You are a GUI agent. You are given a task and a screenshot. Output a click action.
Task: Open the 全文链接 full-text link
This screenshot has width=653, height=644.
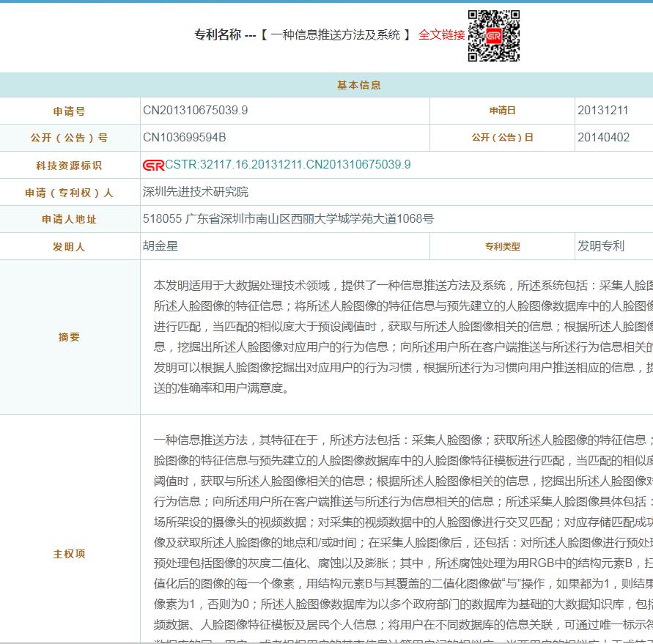coord(441,34)
